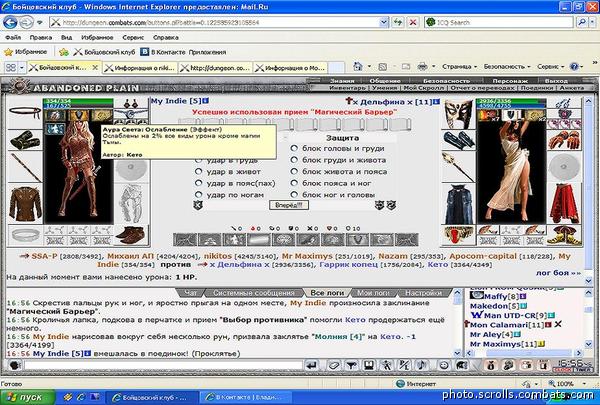Click the add-to-favorites star with arrow icon
Viewport: 600px width, 405px height.
click(x=64, y=52)
